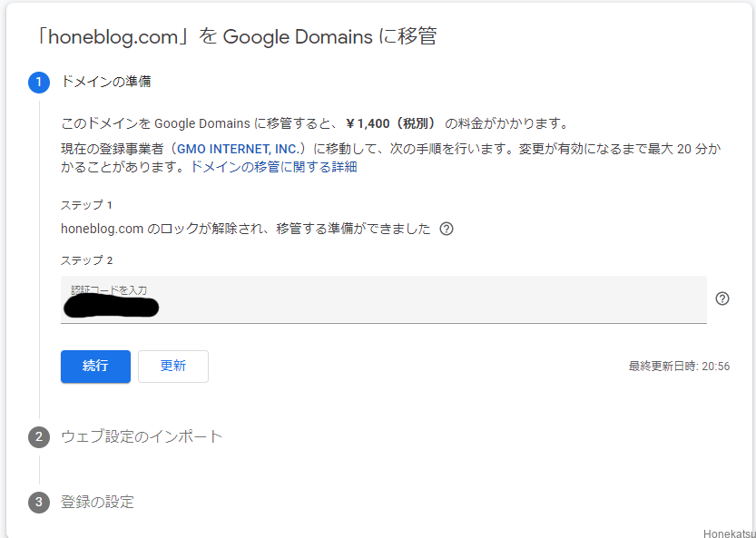Click the ステップ 2 label
This screenshot has height=538, width=756.
pyautogui.click(x=86, y=260)
